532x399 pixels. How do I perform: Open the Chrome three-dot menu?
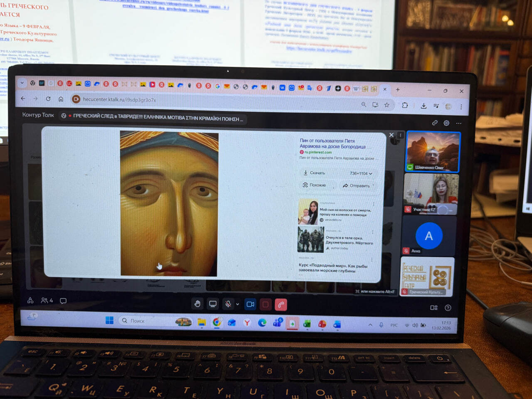[x=461, y=107]
